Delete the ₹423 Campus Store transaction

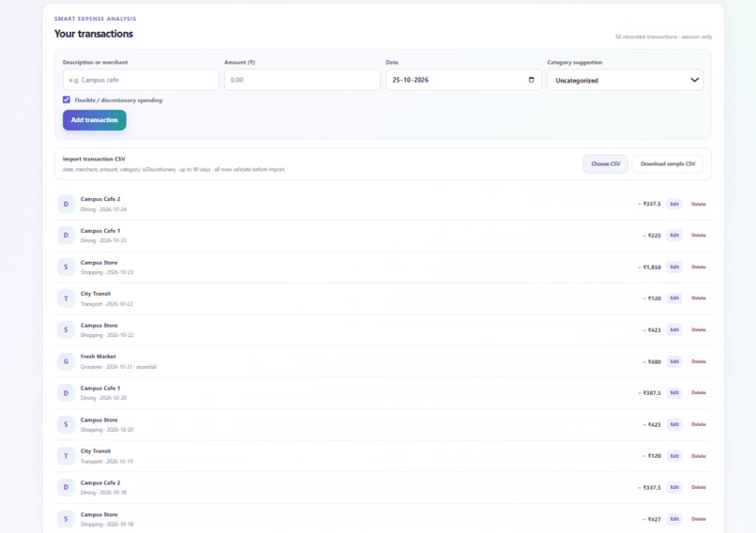[x=699, y=330]
